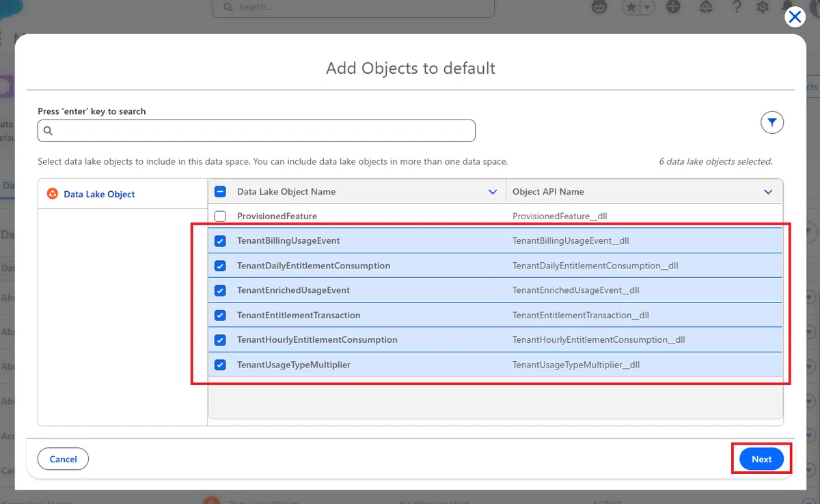The height and width of the screenshot is (504, 820).
Task: Check the ProvisionedFeature checkbox
Action: (x=220, y=216)
